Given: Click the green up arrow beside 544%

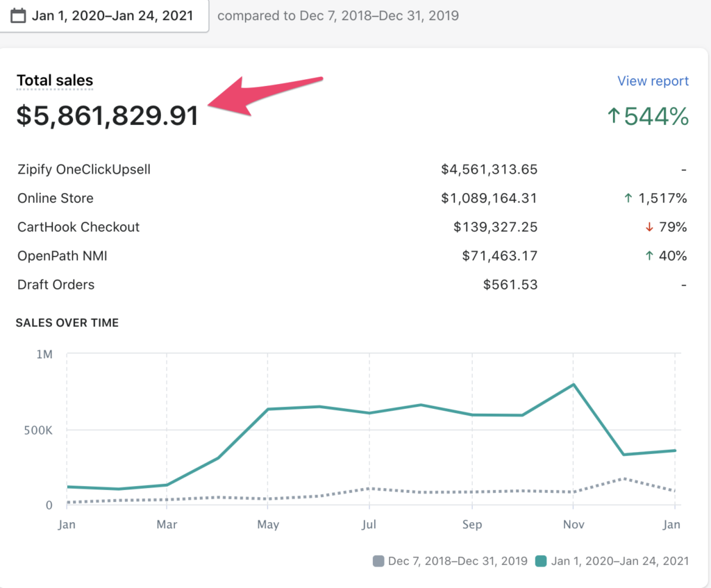Looking at the screenshot, I should [x=612, y=117].
